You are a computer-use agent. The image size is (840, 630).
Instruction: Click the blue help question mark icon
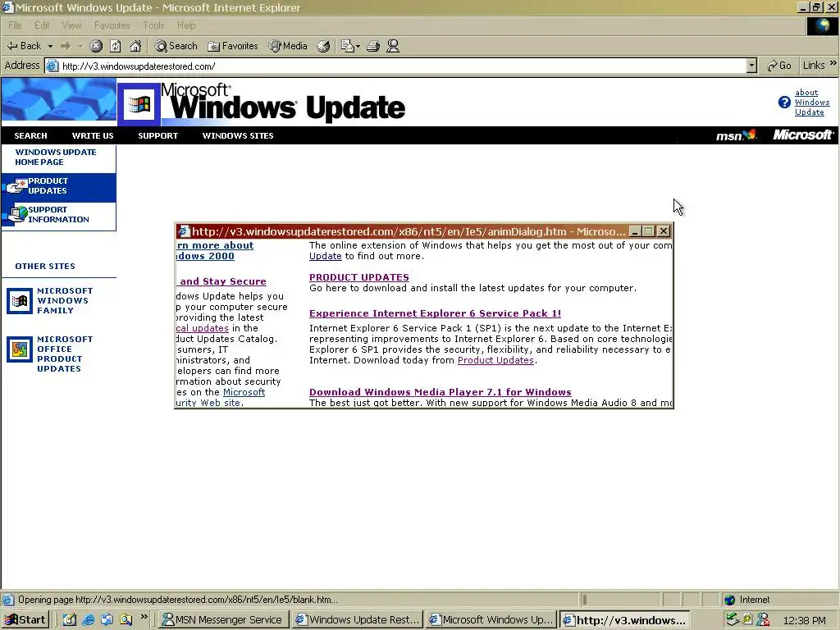tap(784, 103)
